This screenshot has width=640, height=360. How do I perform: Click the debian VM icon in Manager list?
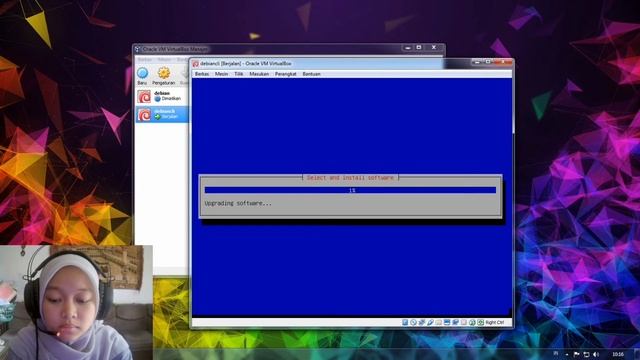tap(144, 97)
